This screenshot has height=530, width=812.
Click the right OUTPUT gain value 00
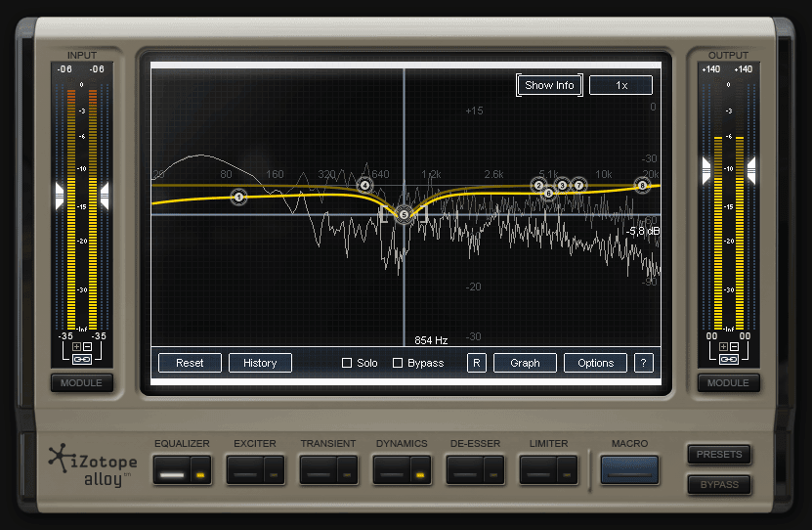tap(745, 335)
